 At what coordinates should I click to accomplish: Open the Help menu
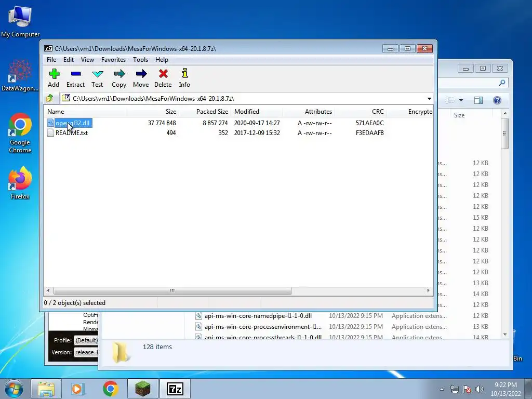(162, 60)
